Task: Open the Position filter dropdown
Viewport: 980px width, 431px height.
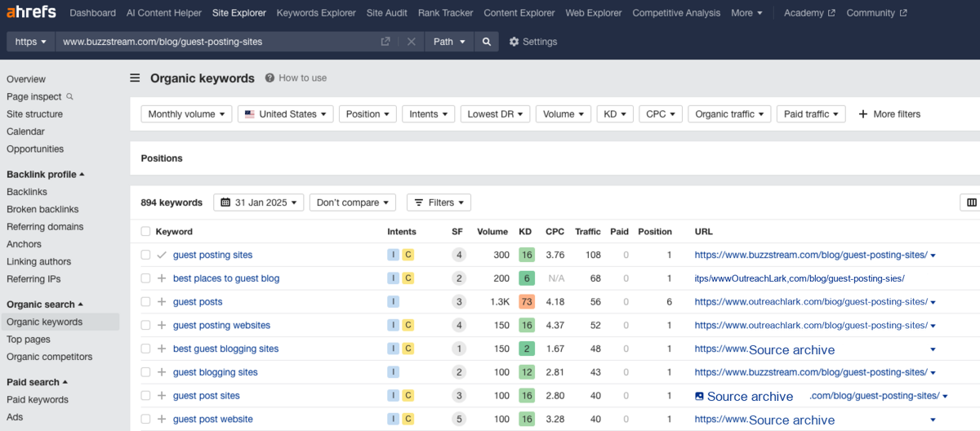Action: [x=367, y=114]
